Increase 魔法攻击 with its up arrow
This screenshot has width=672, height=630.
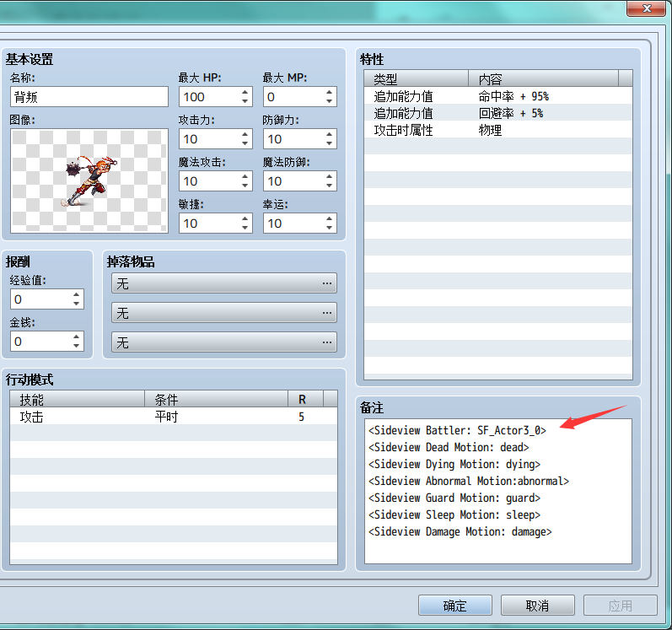click(x=245, y=176)
